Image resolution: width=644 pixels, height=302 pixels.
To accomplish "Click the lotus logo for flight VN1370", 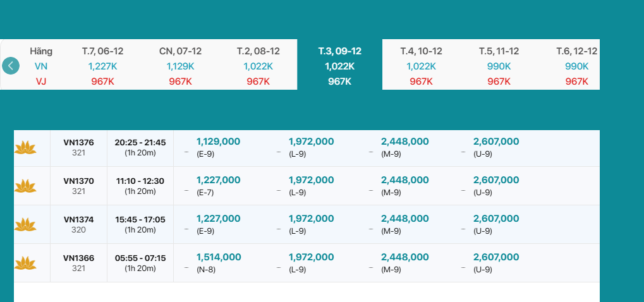I will click(25, 186).
